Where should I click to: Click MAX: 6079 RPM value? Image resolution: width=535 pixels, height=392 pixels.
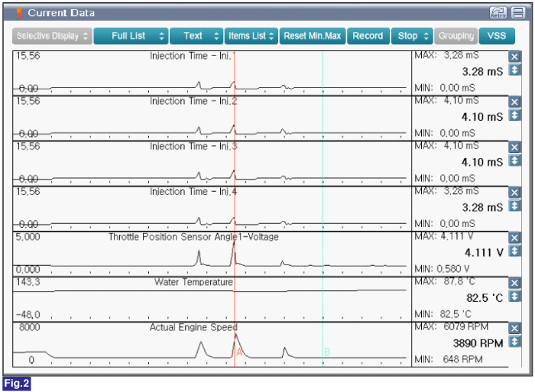(x=451, y=327)
